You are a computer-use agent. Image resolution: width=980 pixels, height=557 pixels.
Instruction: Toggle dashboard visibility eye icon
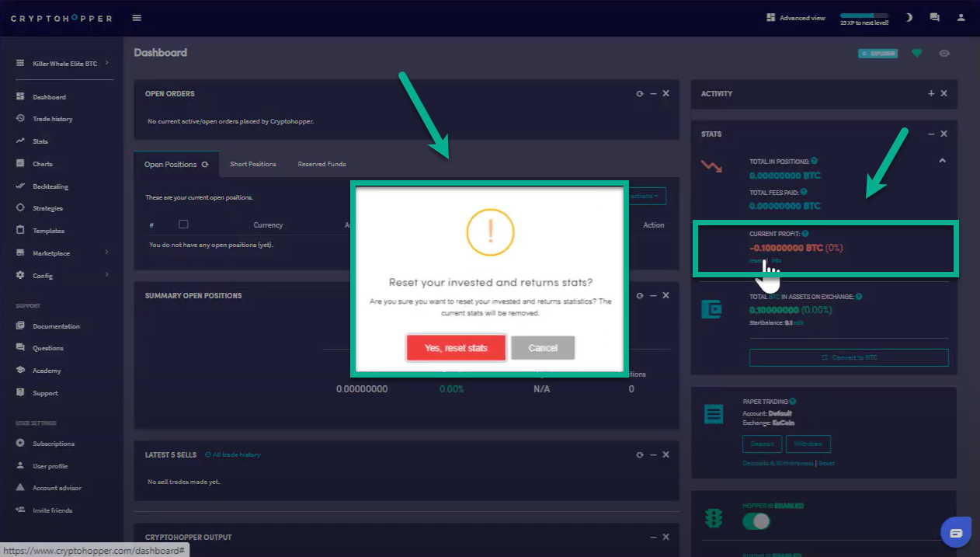[x=944, y=54]
